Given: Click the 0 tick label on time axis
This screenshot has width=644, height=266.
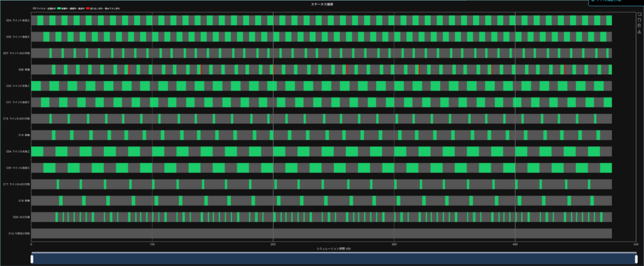Looking at the screenshot, I should click(x=31, y=244).
